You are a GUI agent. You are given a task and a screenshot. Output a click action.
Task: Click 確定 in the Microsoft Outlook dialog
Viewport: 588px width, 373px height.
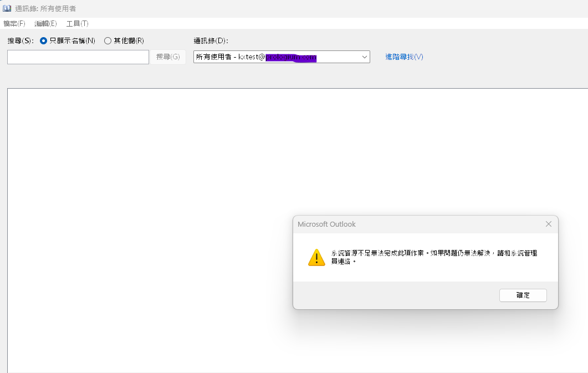pos(523,295)
